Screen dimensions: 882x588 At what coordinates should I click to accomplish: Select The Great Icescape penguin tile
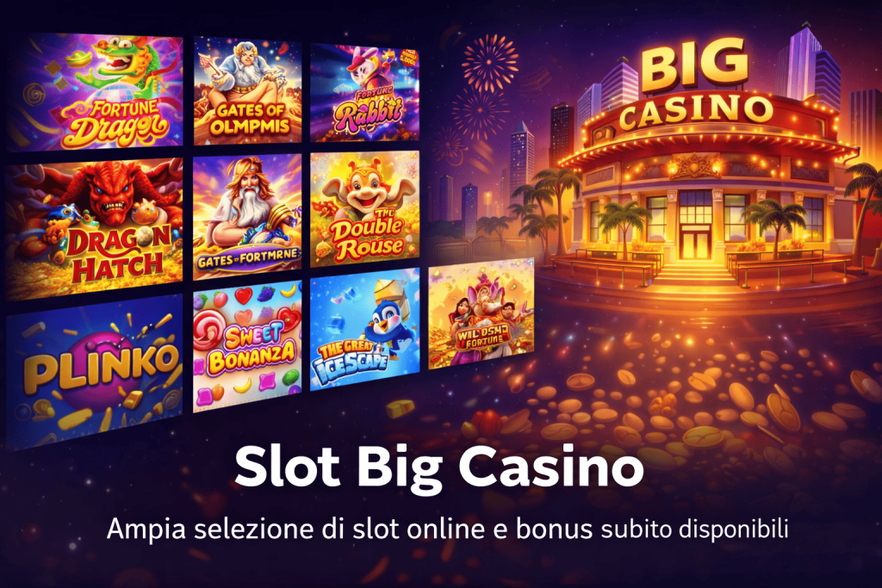tap(364, 330)
